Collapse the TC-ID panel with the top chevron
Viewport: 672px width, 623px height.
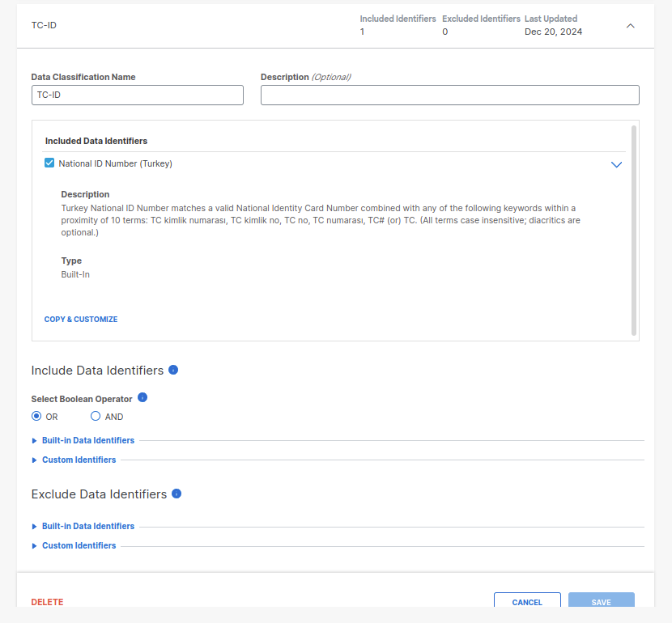(631, 25)
